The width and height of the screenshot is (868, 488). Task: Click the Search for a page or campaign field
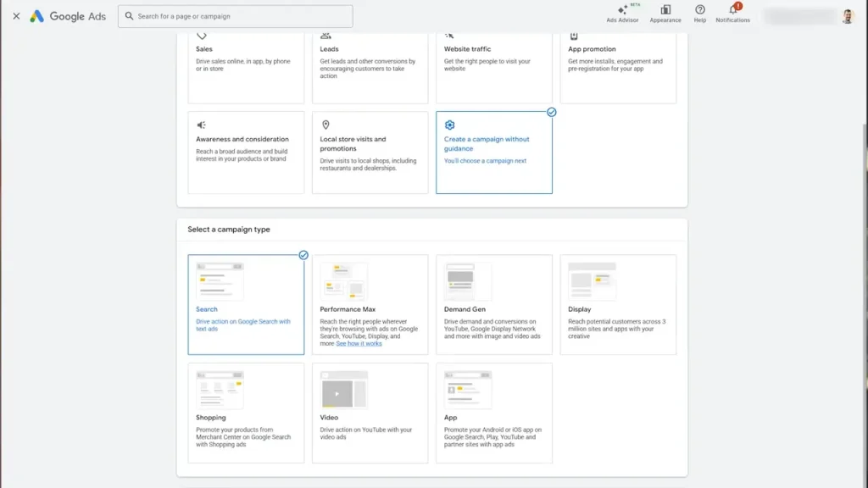[x=237, y=15]
